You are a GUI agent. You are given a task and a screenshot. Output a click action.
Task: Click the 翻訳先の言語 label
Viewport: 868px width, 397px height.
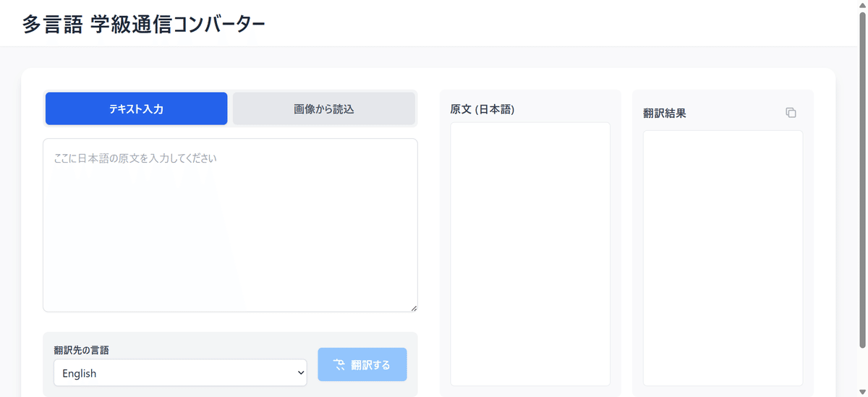(81, 350)
